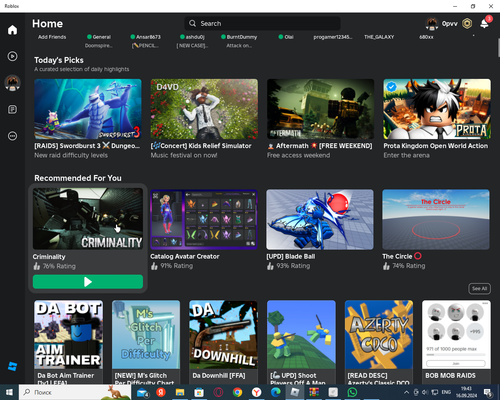Click the Roblox Studio icon at sidebar bottom
This screenshot has width=500, height=400.
tap(12, 366)
